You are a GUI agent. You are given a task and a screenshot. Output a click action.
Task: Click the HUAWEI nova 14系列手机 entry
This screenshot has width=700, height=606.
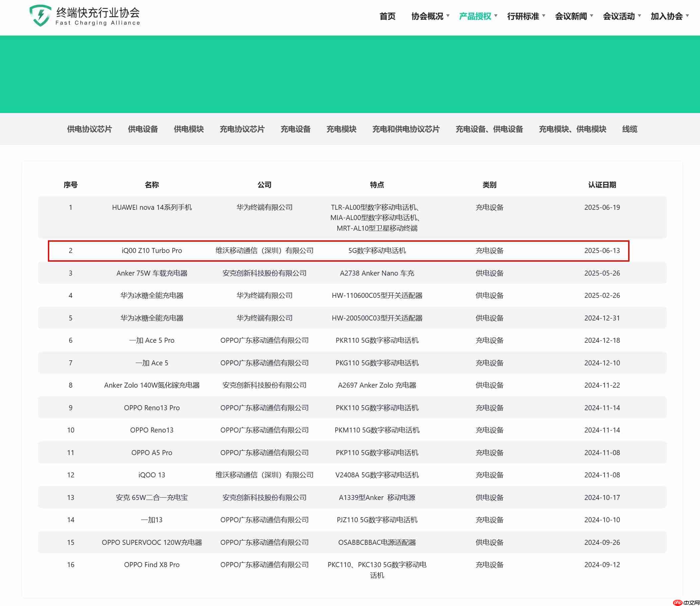pyautogui.click(x=152, y=207)
